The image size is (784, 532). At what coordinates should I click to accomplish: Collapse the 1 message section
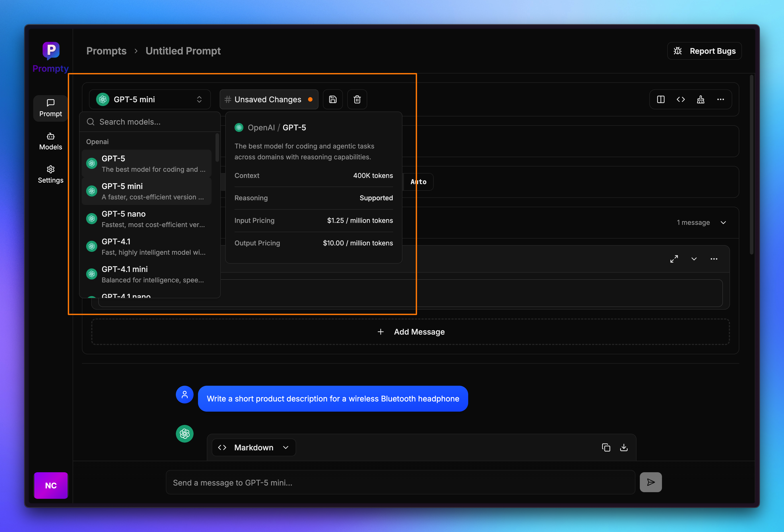723,222
